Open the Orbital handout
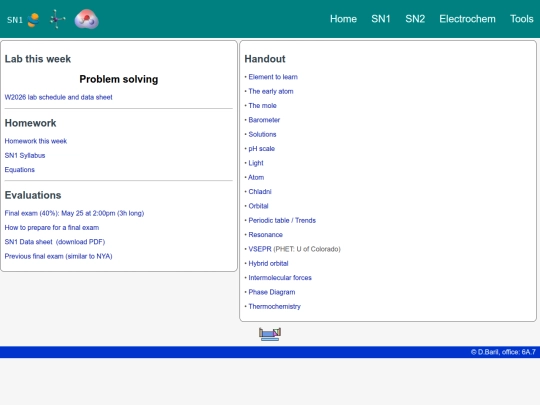Screen dimensions: 540x405 [258, 206]
